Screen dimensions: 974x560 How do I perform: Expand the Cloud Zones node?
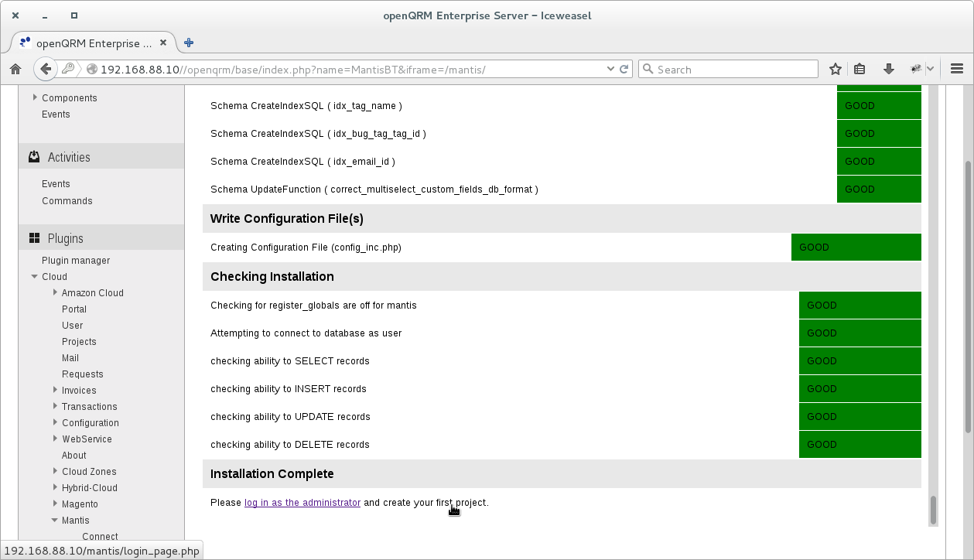(55, 471)
